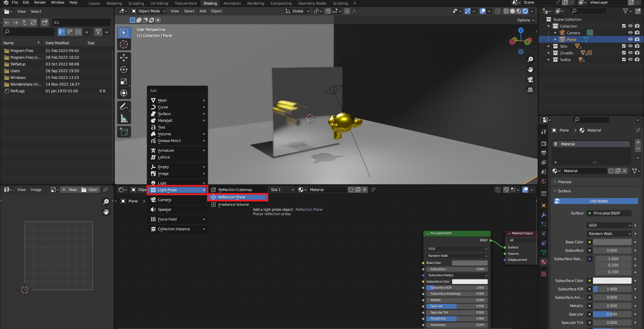Select the Move tool in viewport toolbar
The height and width of the screenshot is (329, 644).
coord(124,58)
